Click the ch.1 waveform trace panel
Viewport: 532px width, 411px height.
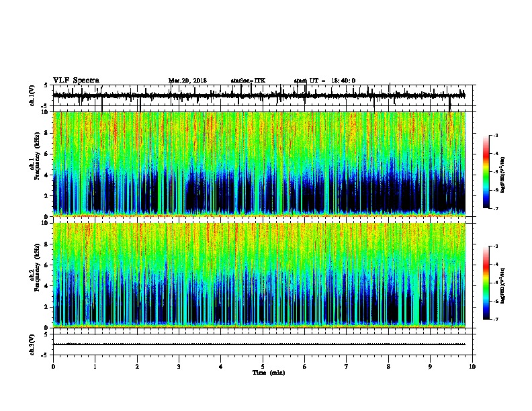(x=263, y=95)
